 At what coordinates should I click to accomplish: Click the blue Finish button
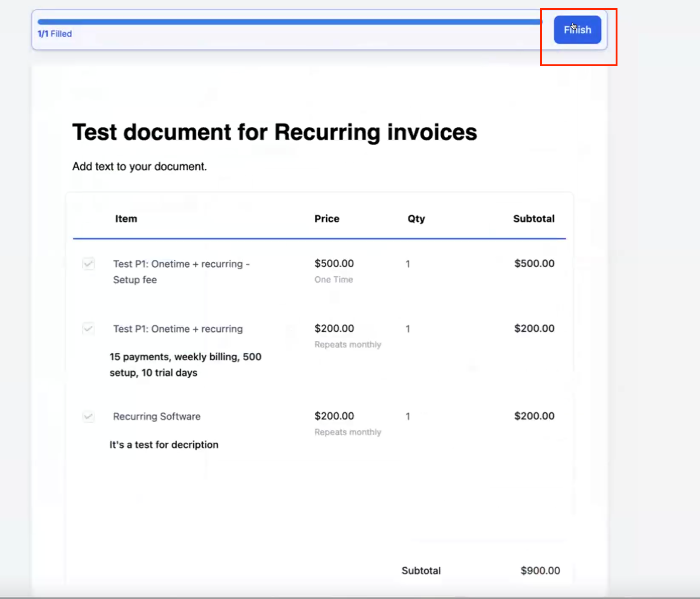click(577, 30)
